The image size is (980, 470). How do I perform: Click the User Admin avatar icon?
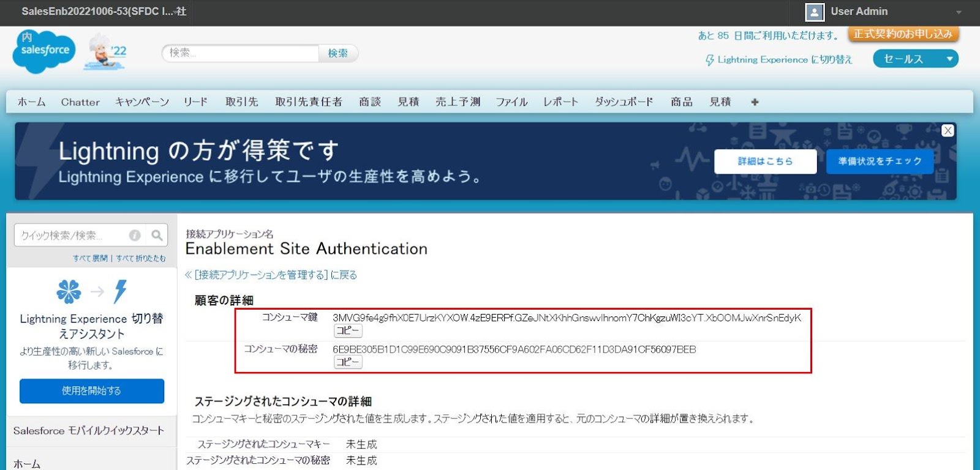[x=814, y=12]
